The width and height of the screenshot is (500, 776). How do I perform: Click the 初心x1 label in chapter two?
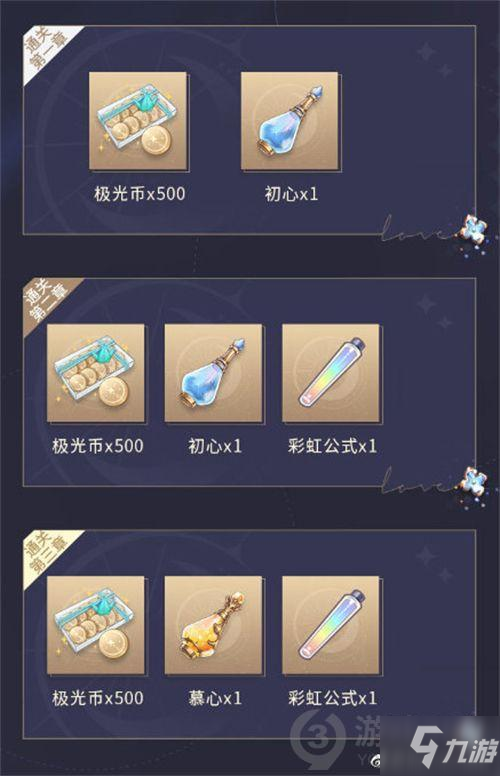coord(215,446)
